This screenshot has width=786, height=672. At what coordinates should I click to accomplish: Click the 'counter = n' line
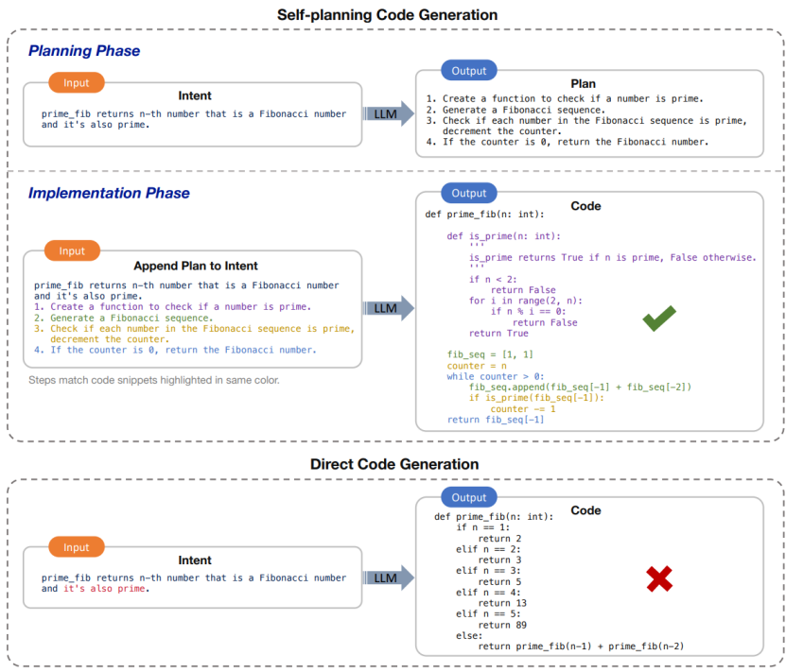point(477,366)
